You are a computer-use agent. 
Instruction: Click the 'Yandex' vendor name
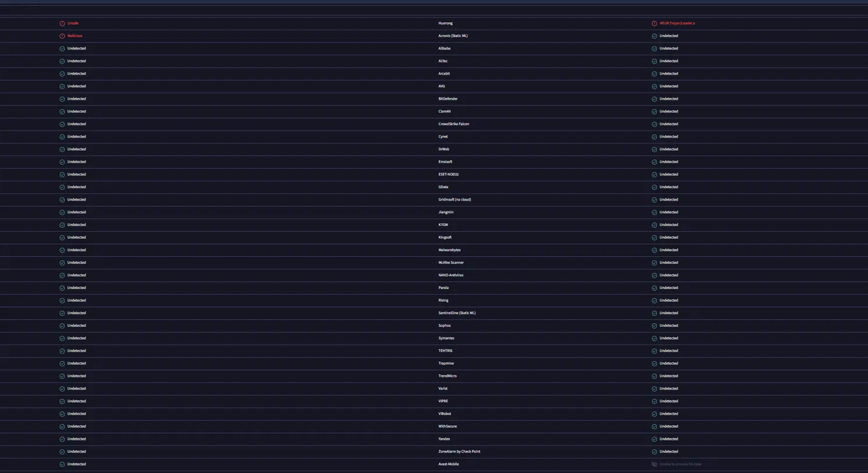coord(444,439)
